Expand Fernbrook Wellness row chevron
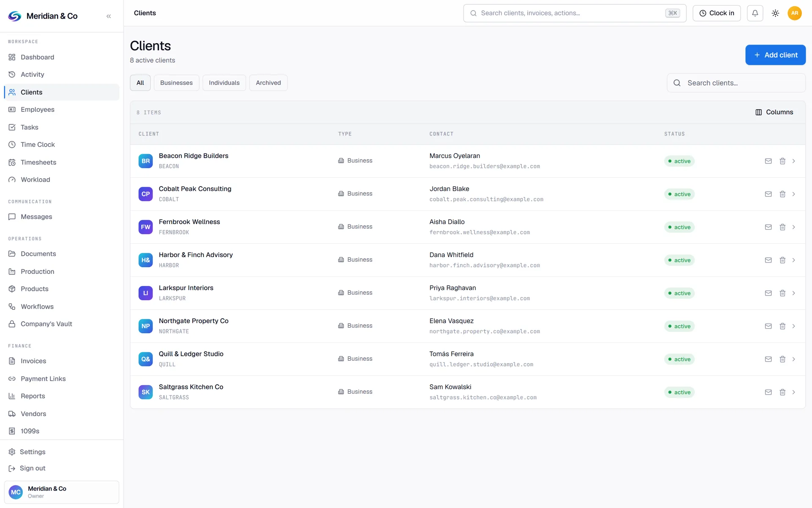The height and width of the screenshot is (508, 812). (x=794, y=227)
